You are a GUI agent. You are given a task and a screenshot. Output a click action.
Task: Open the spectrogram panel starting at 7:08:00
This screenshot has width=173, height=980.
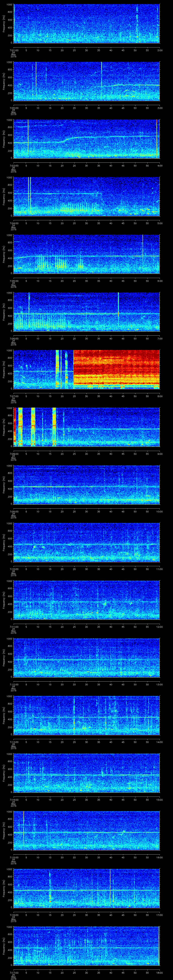point(86,427)
